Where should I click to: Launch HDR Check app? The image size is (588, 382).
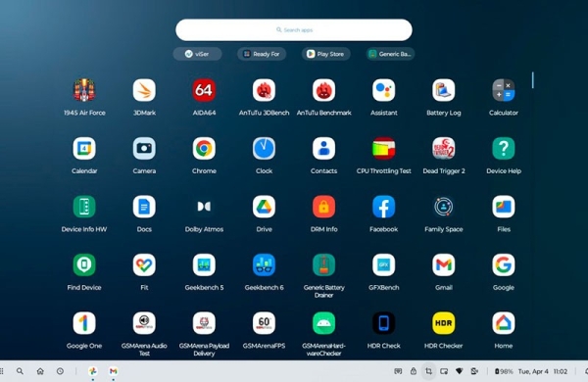coord(383,323)
